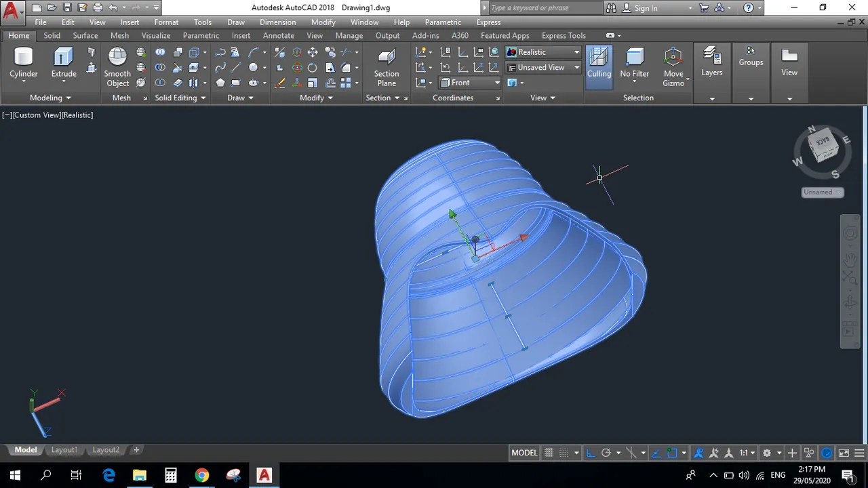The height and width of the screenshot is (488, 868).
Task: Click the Layers panel button
Action: coord(712,62)
